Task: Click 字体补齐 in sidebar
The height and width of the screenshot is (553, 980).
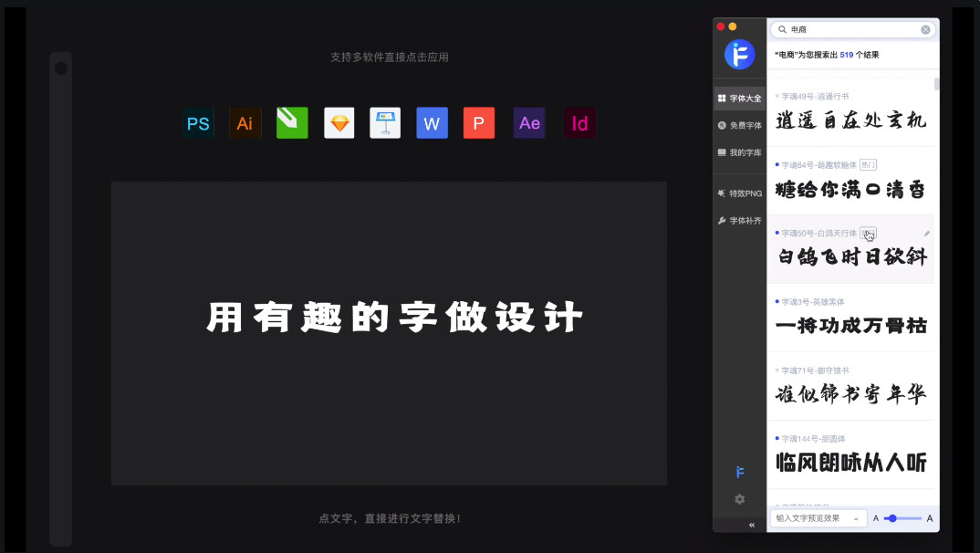Action: [739, 221]
